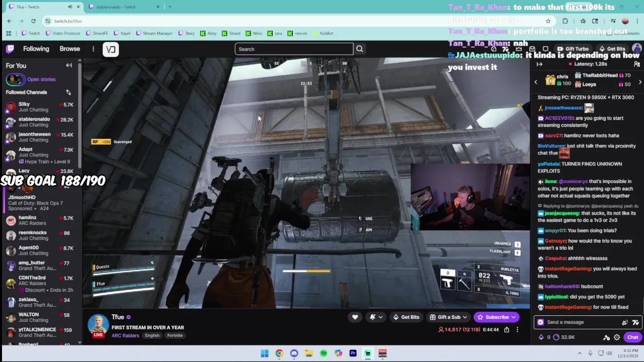Click the English tag
This screenshot has width=644, height=362.
(x=152, y=335)
